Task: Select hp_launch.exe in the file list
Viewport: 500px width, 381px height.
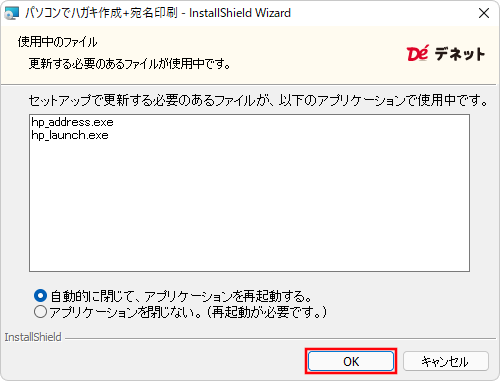Action: tap(70, 135)
